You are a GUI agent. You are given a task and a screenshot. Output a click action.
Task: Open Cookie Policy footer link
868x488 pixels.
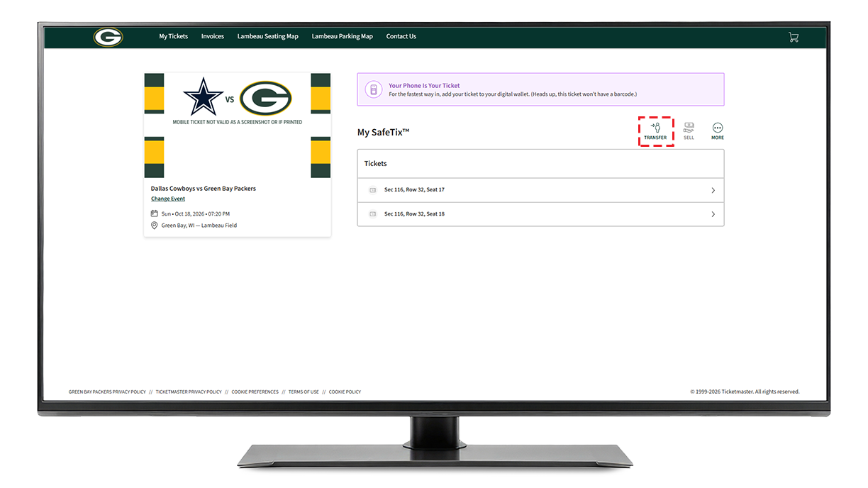pos(345,392)
